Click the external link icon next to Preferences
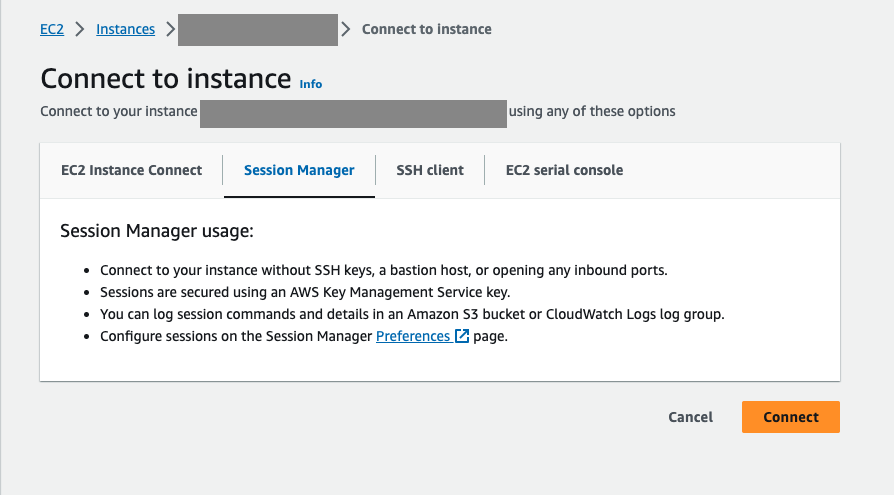Viewport: 894px width, 495px height. point(462,336)
